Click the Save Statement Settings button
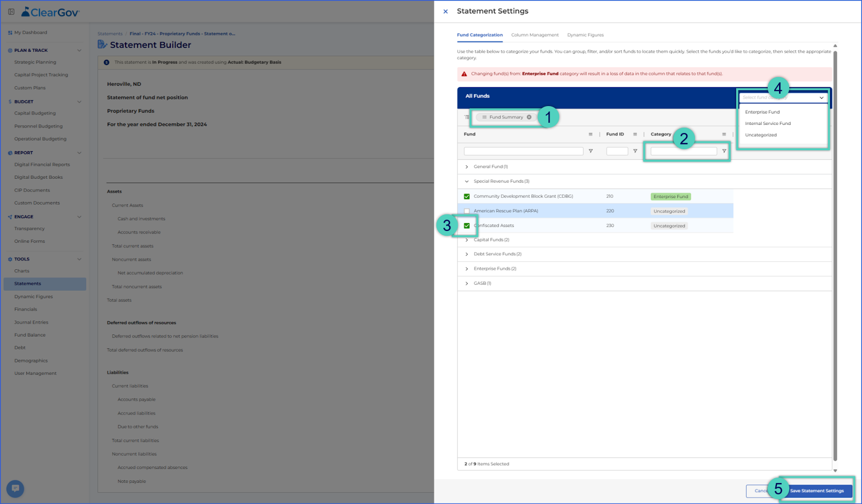862x504 pixels. (x=817, y=491)
